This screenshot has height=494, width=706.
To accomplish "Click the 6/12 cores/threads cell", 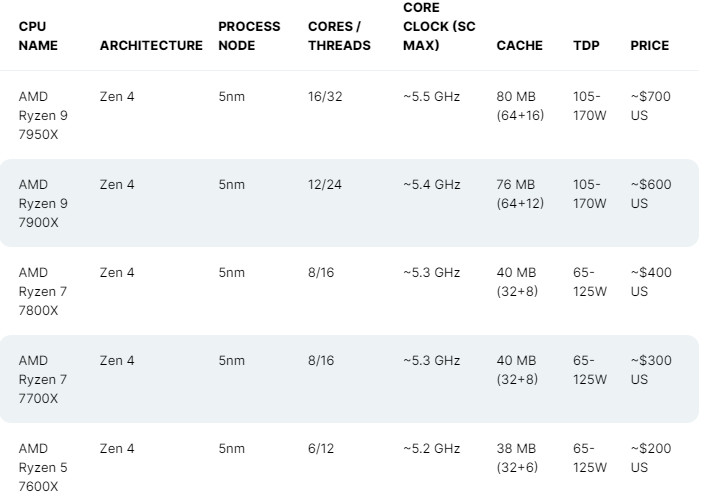I will point(321,449).
